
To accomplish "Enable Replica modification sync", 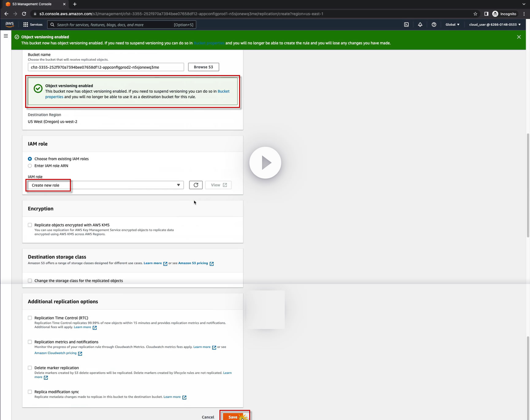I will [x=30, y=392].
